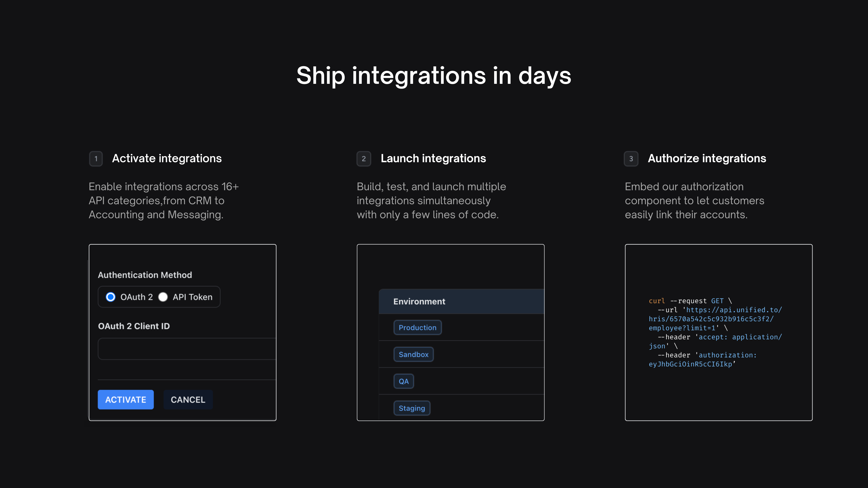The height and width of the screenshot is (488, 868).
Task: Click the step 3 number badge
Action: 631,159
